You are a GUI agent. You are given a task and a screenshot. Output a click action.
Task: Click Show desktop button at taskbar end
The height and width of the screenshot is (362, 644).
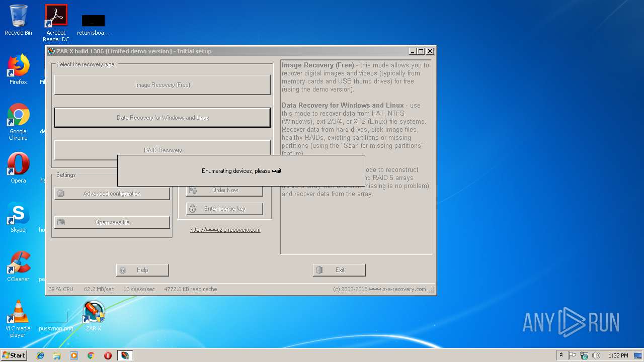[638, 355]
